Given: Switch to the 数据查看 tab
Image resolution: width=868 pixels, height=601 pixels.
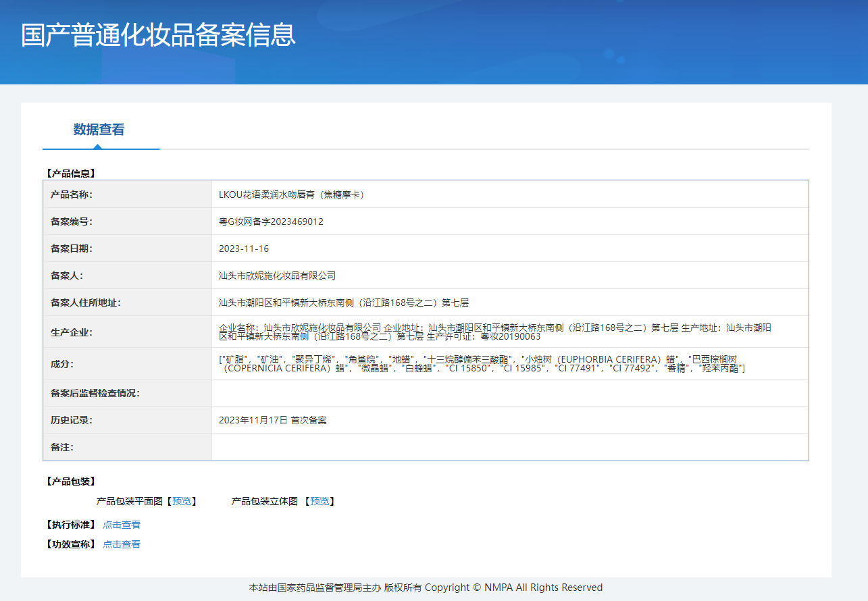Looking at the screenshot, I should point(99,130).
